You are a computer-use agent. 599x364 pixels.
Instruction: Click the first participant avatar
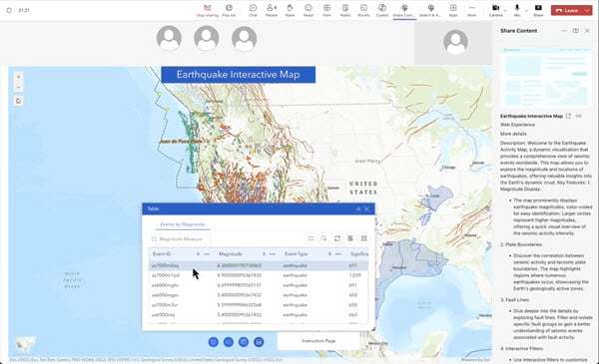169,38
